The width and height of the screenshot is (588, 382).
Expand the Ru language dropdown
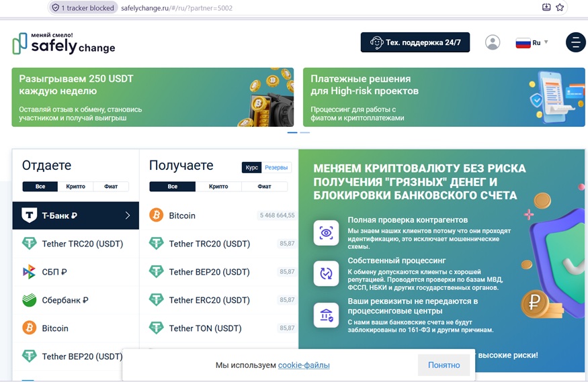click(x=532, y=43)
